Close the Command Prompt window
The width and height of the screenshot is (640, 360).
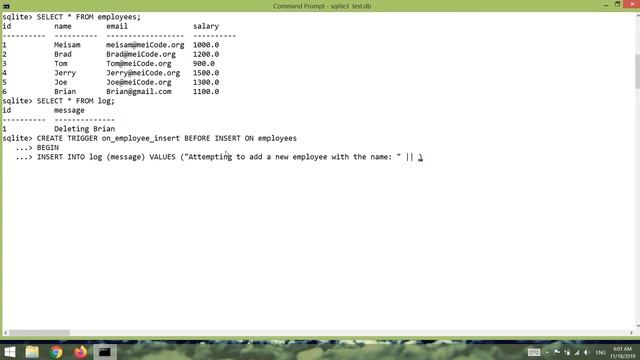(632, 4)
